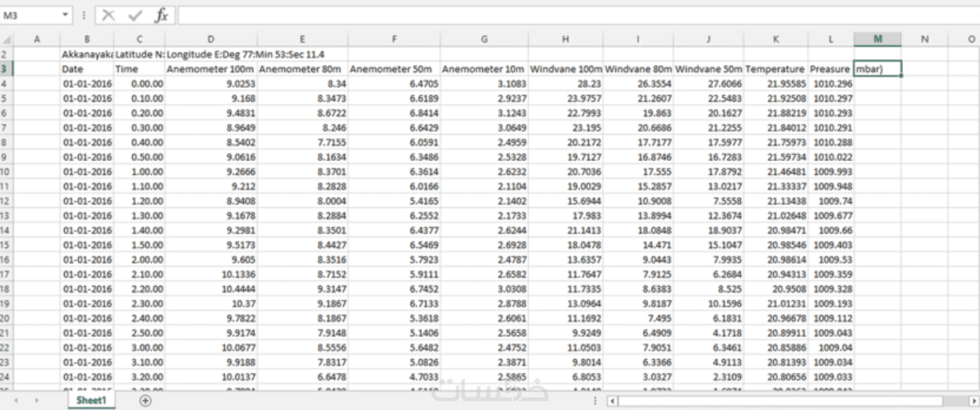Click cell with value 20.2172
The height and width of the screenshot is (410, 980).
coord(566,142)
